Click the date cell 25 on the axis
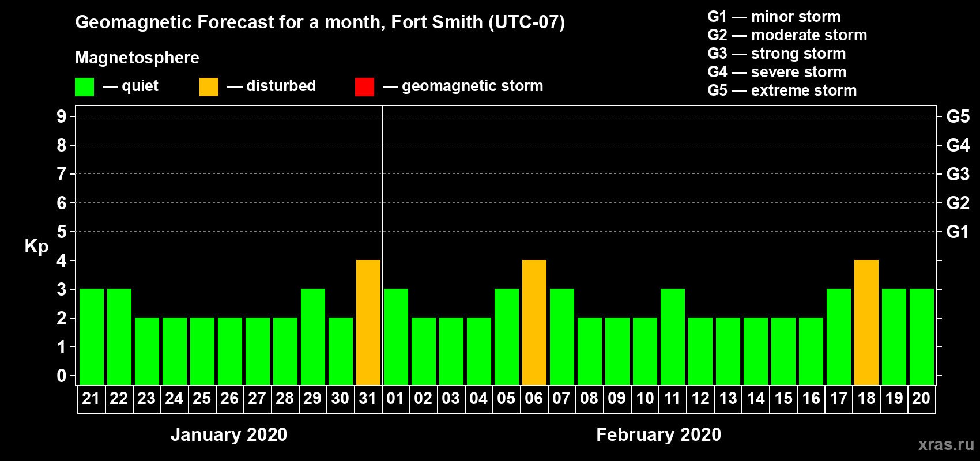The width and height of the screenshot is (980, 461). (202, 399)
